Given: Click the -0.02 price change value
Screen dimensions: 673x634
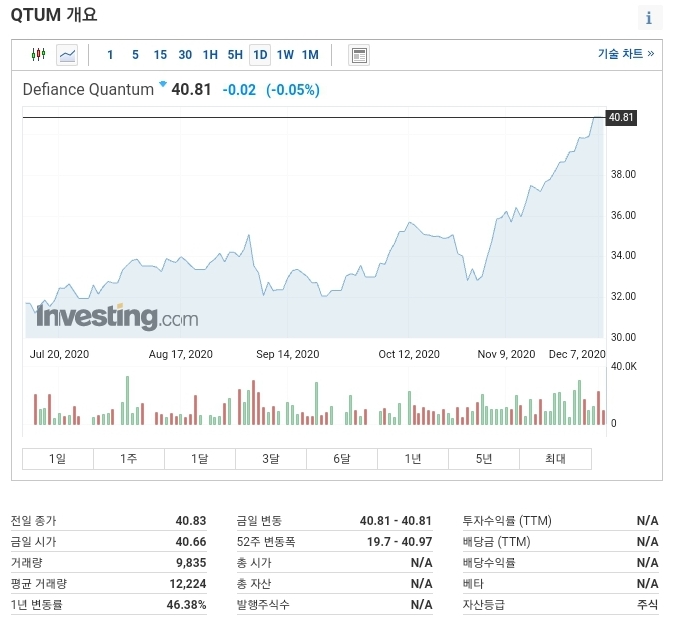Looking at the screenshot, I should point(239,90).
